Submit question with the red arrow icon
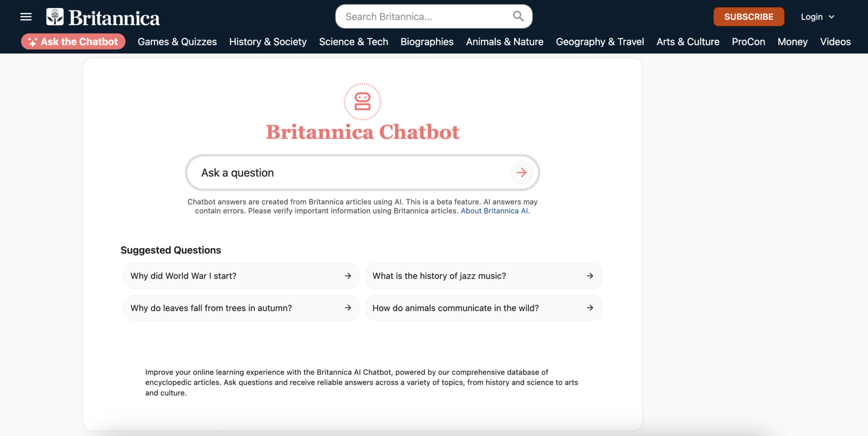The width and height of the screenshot is (868, 436). click(x=521, y=173)
